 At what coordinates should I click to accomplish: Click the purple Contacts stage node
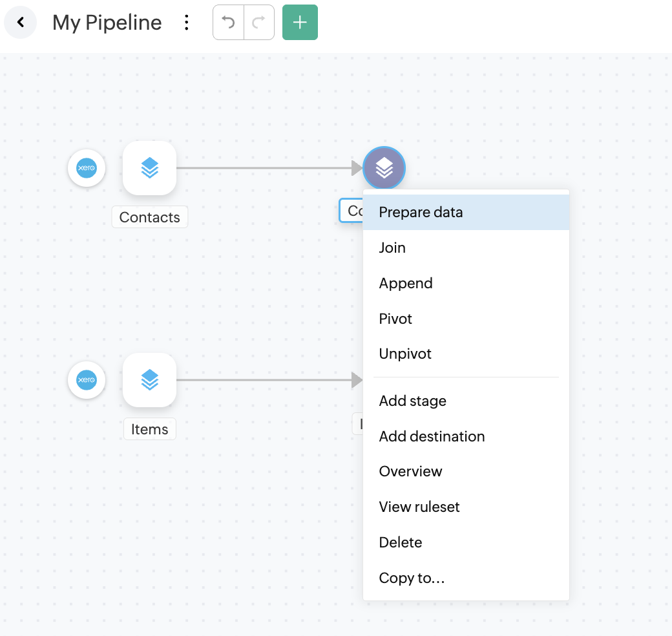pos(384,168)
